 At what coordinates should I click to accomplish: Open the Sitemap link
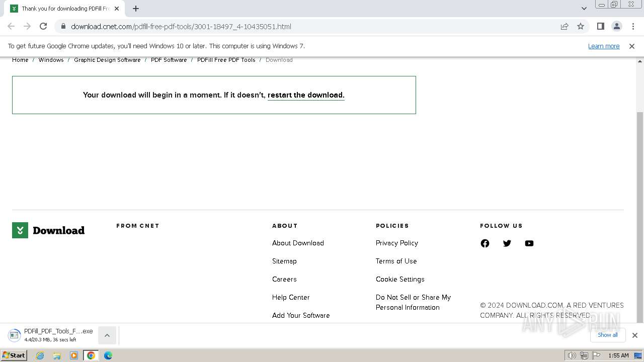click(284, 261)
